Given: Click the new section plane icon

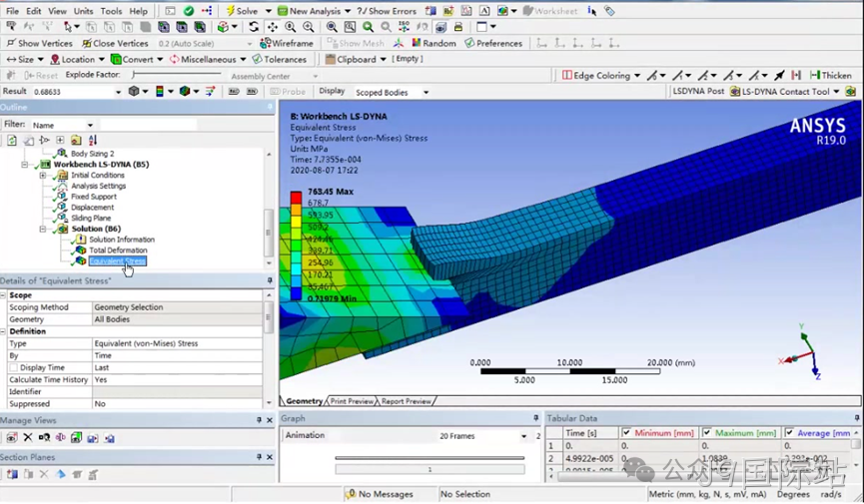Looking at the screenshot, I should point(12,474).
